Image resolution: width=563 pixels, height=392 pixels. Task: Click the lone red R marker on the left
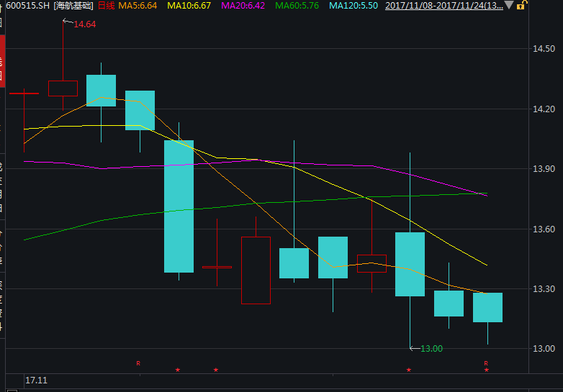click(138, 363)
